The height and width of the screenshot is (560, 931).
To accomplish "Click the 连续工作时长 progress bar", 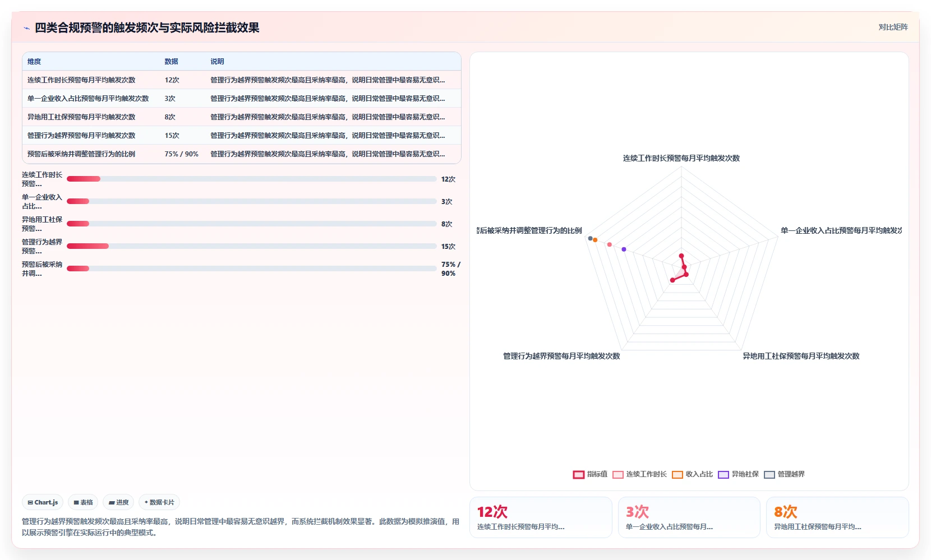I will coord(251,179).
